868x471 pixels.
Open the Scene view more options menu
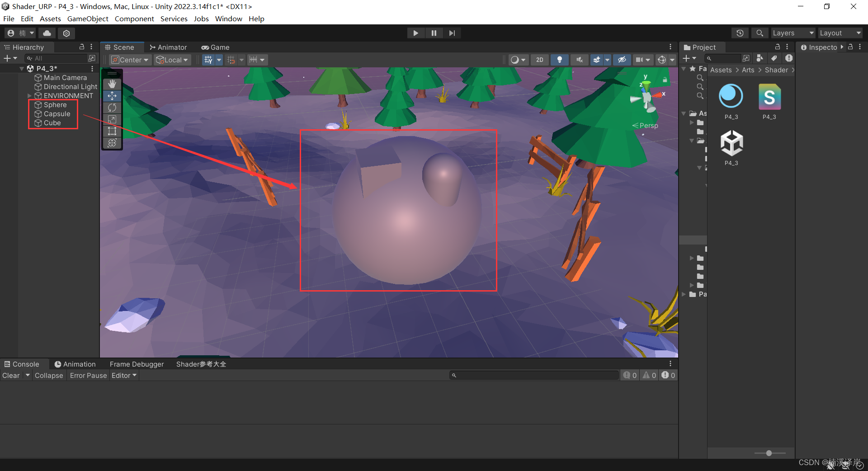click(670, 47)
